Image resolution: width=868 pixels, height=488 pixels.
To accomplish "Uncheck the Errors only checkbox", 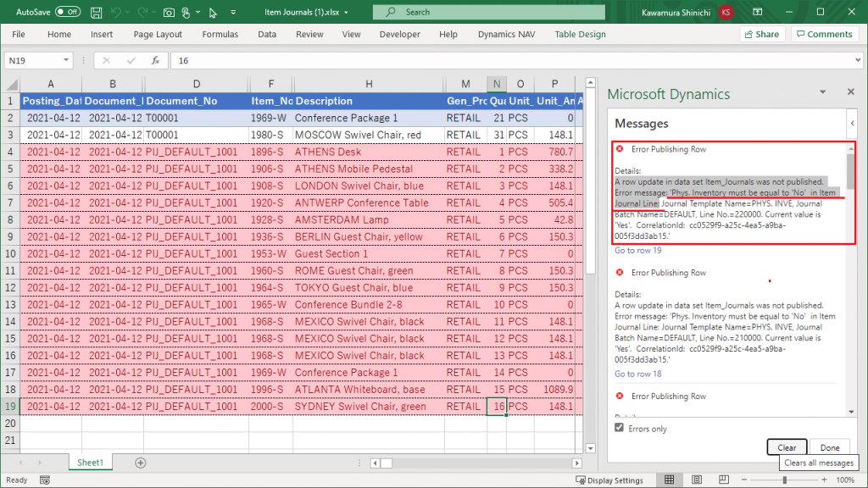I will tap(619, 428).
